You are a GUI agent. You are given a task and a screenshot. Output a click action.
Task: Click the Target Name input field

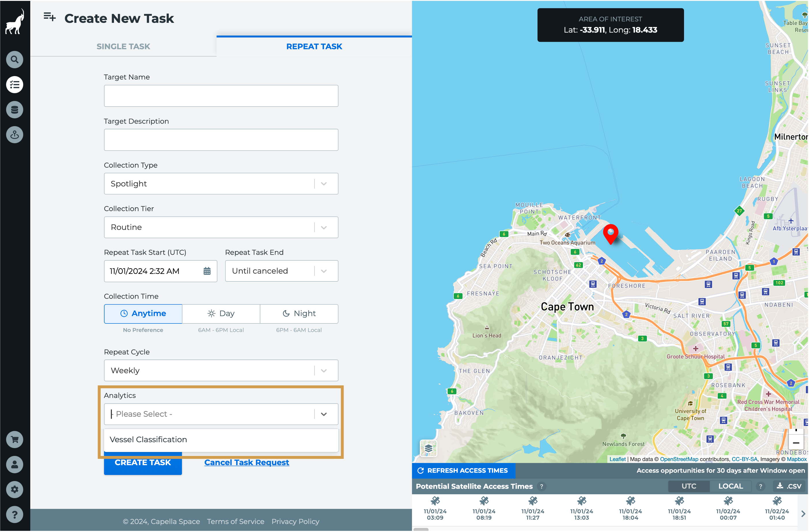coord(221,96)
